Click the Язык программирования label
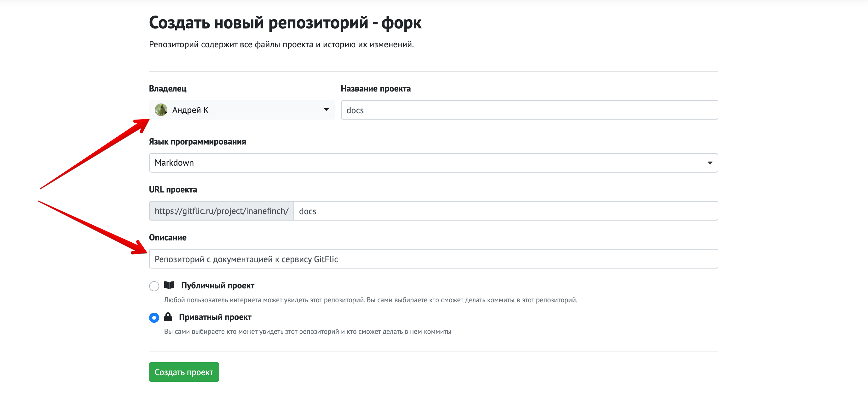The height and width of the screenshot is (402, 868). point(197,142)
